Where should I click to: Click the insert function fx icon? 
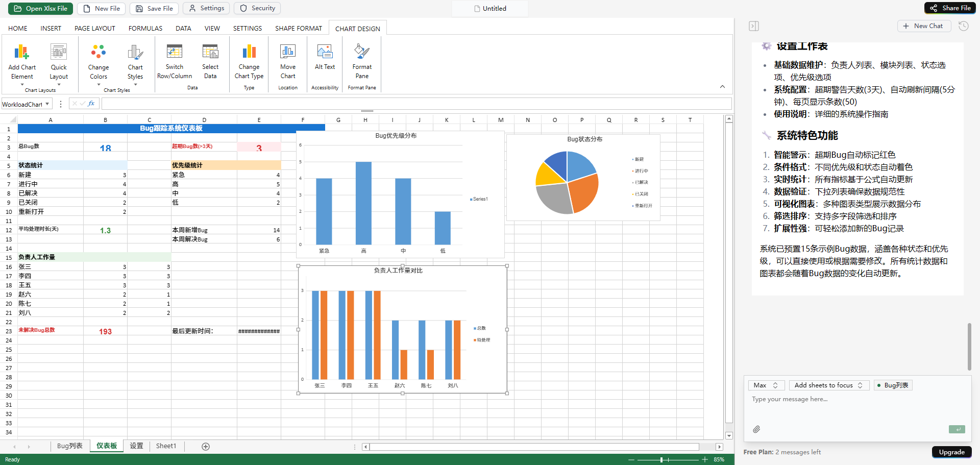click(91, 104)
